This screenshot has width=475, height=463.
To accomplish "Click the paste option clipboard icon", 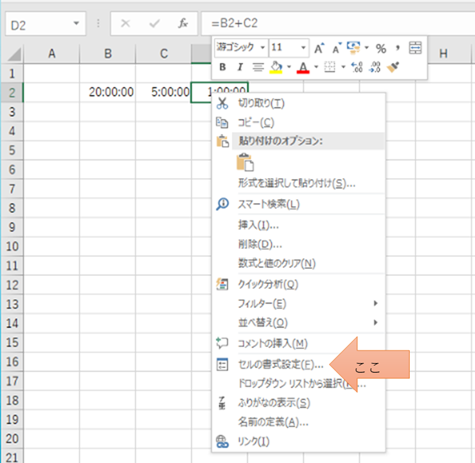I will [x=245, y=162].
